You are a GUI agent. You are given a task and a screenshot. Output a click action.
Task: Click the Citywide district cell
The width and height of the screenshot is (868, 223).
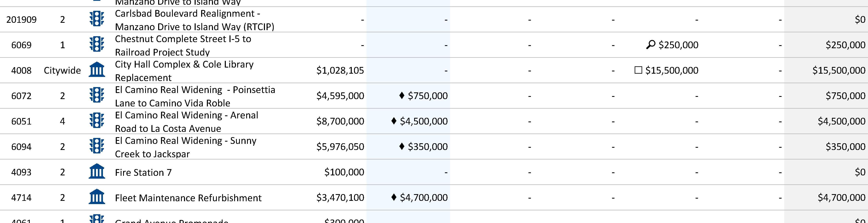click(62, 70)
